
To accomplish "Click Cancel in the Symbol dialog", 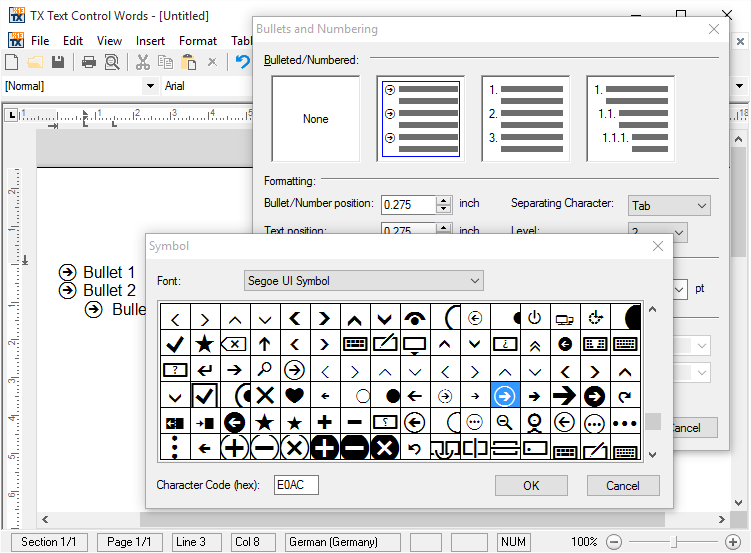I will tap(622, 485).
